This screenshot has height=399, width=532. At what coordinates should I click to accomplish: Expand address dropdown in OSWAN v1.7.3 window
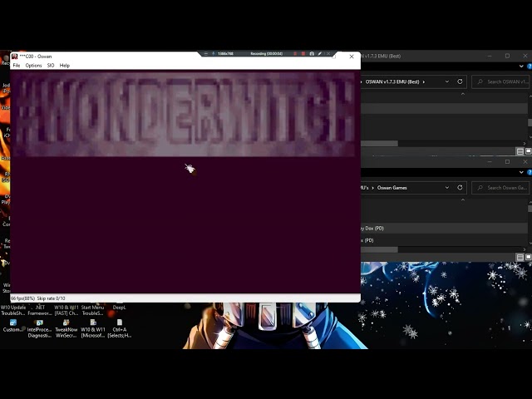[x=447, y=81]
